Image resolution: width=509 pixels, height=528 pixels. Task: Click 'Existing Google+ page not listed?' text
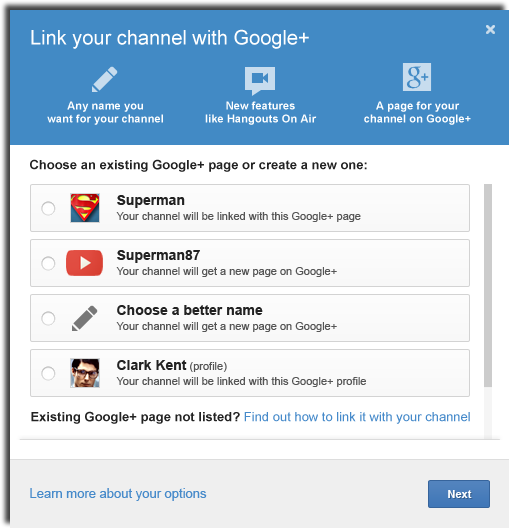(135, 417)
